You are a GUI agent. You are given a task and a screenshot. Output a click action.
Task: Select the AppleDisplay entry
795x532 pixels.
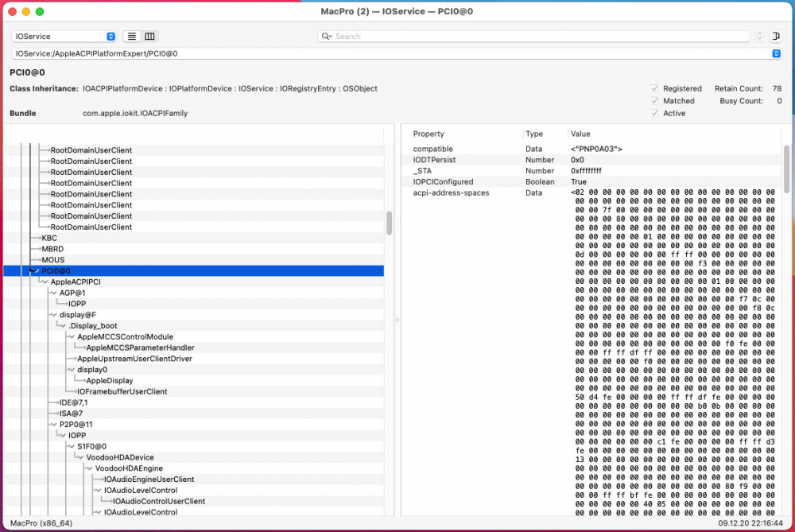110,381
